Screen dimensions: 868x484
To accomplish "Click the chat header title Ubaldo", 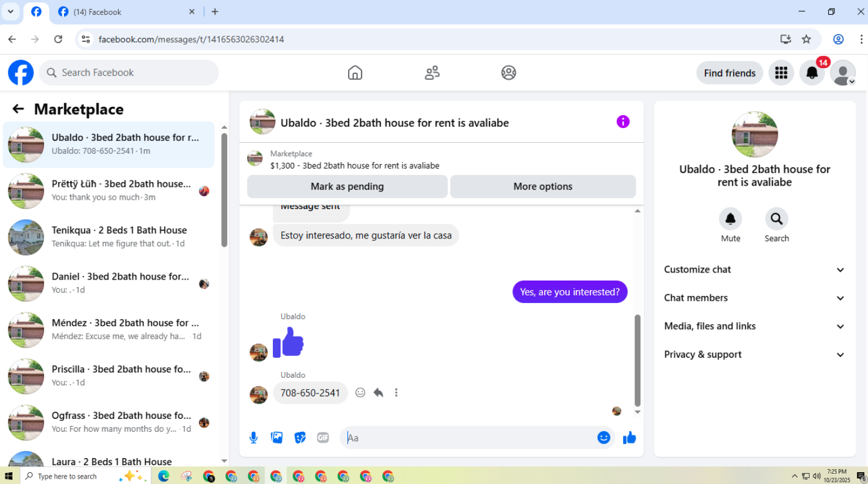I will [x=394, y=123].
